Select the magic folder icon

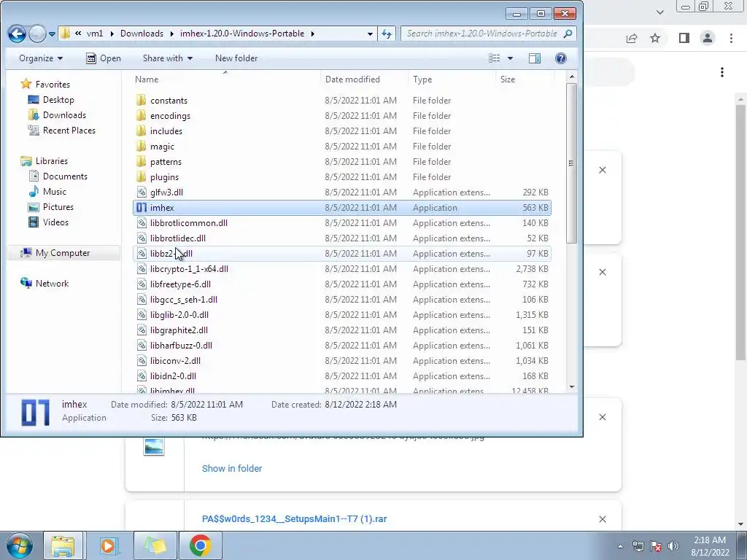click(141, 146)
